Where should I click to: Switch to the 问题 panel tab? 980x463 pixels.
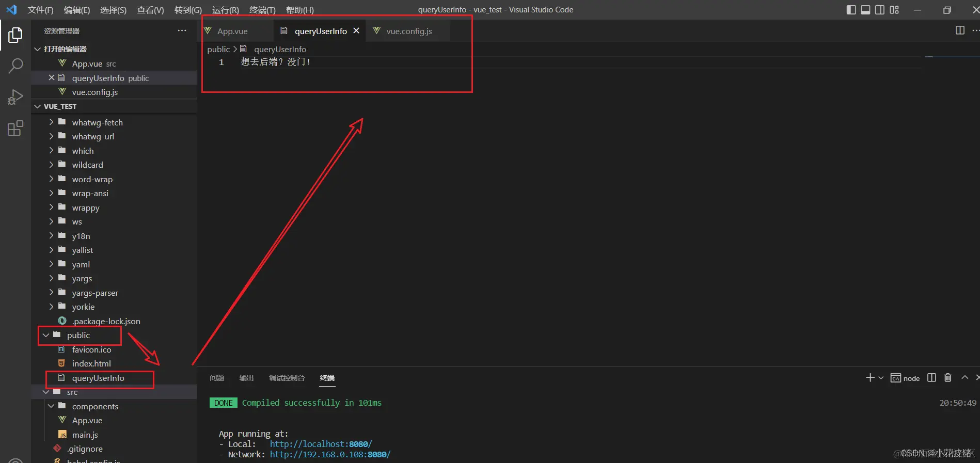(x=217, y=378)
